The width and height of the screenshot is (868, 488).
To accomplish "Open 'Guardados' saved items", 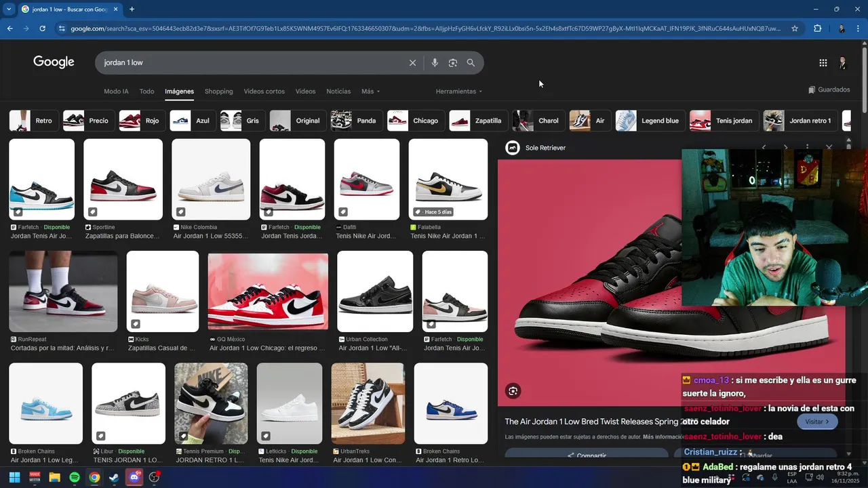I will pyautogui.click(x=829, y=89).
